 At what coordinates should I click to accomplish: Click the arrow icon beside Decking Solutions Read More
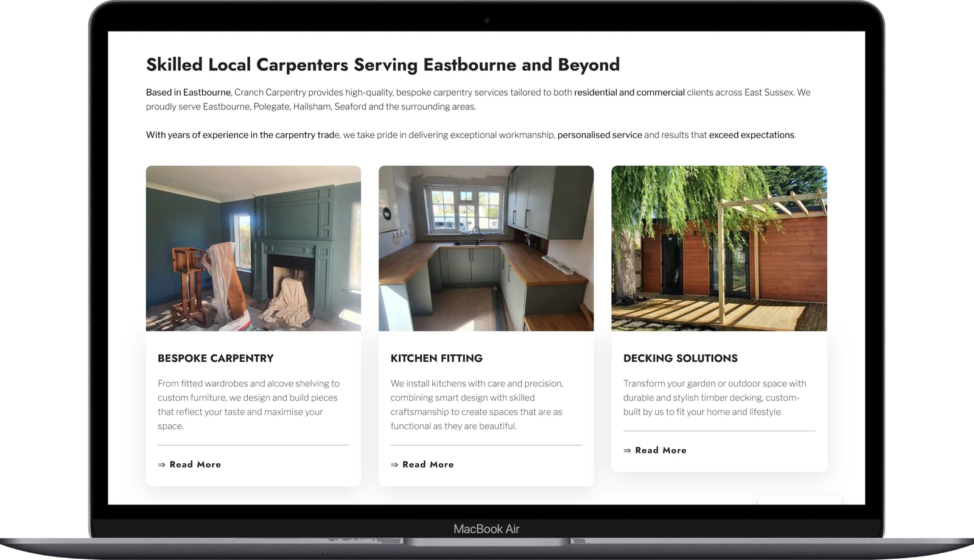point(628,450)
